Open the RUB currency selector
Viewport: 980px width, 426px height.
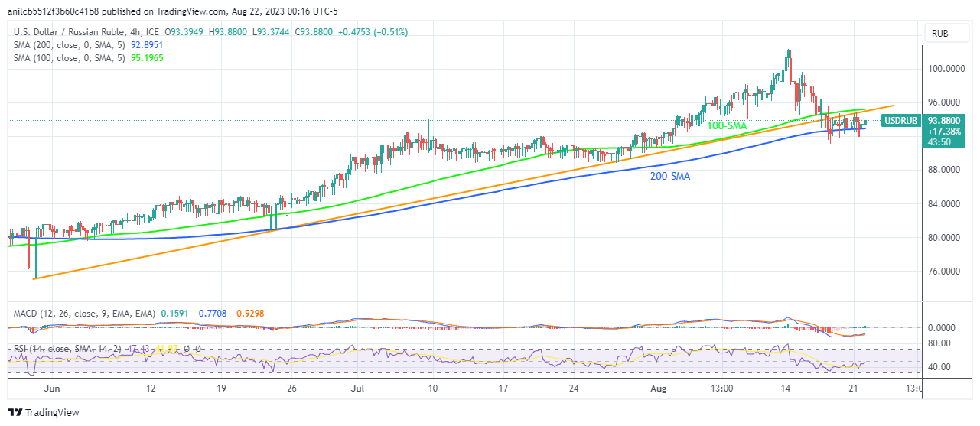(x=939, y=33)
